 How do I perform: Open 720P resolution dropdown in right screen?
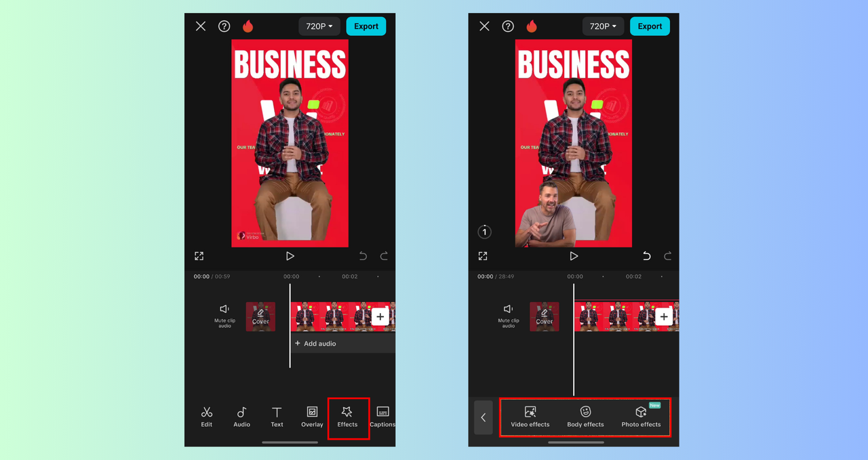(x=603, y=26)
